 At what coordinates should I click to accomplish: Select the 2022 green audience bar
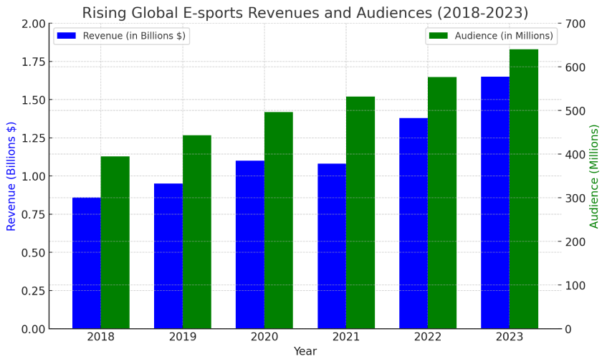coord(442,203)
